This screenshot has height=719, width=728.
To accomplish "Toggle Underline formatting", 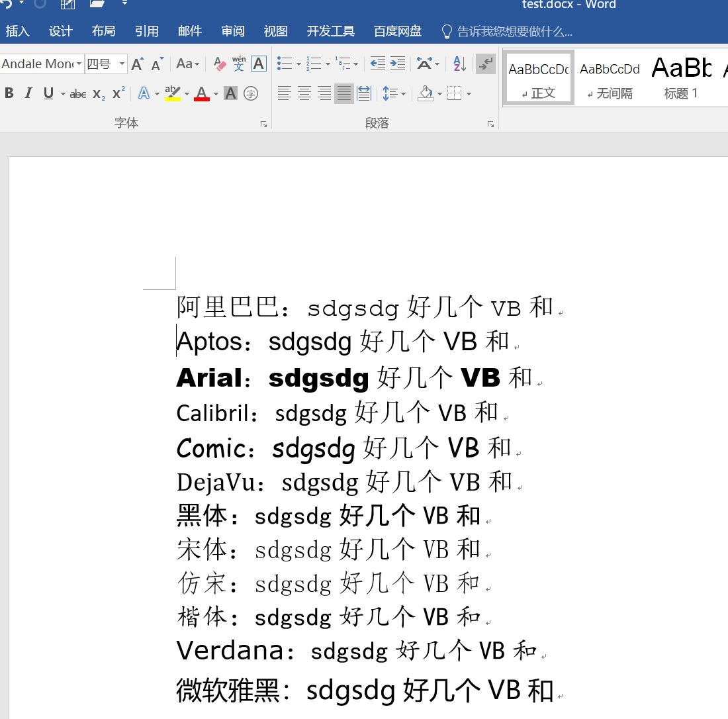I will tap(48, 93).
